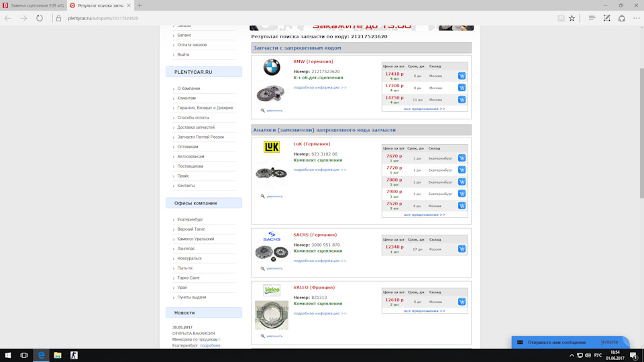Screen dimensions: 644x362
Task: Open BMW подробная информация link
Action: 319,88
